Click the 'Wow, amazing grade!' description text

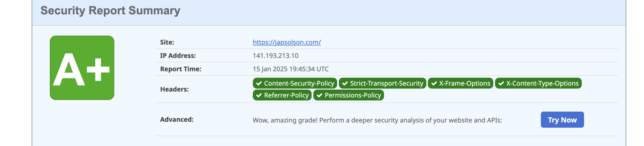[x=377, y=120]
